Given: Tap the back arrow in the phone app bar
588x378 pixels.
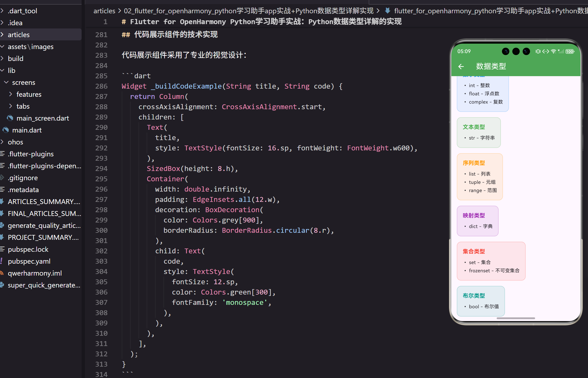Looking at the screenshot, I should 461,66.
